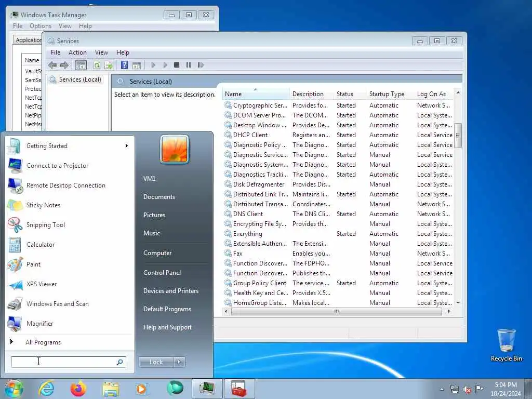Select the Fax service row

coord(338,254)
